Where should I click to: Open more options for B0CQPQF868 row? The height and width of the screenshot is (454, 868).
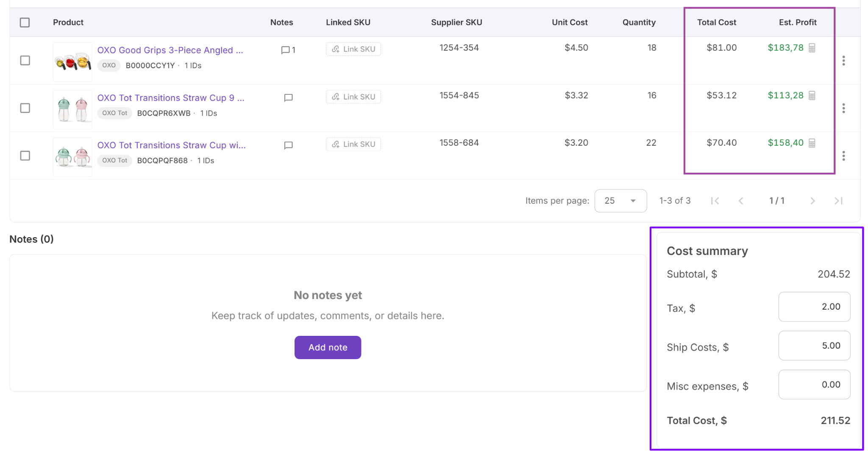coord(843,156)
